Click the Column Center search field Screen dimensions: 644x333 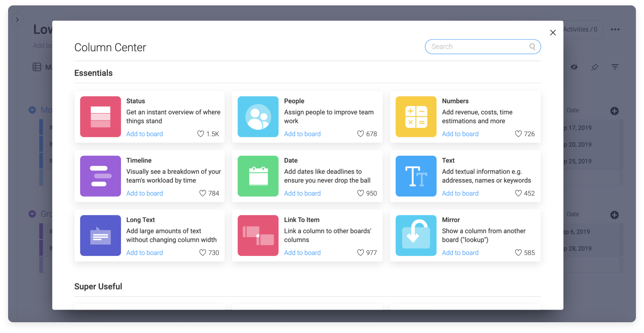tap(483, 47)
